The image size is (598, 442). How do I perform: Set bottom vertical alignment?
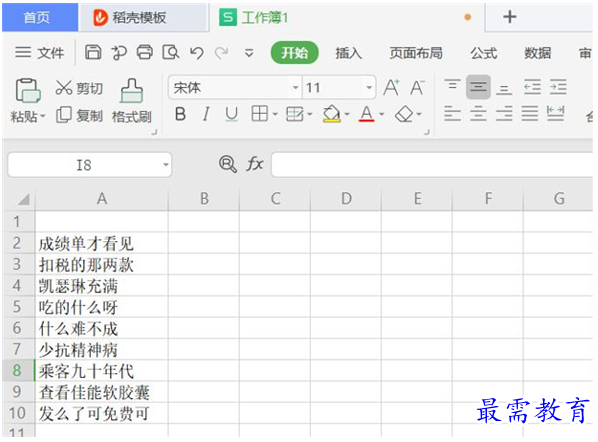coord(504,90)
